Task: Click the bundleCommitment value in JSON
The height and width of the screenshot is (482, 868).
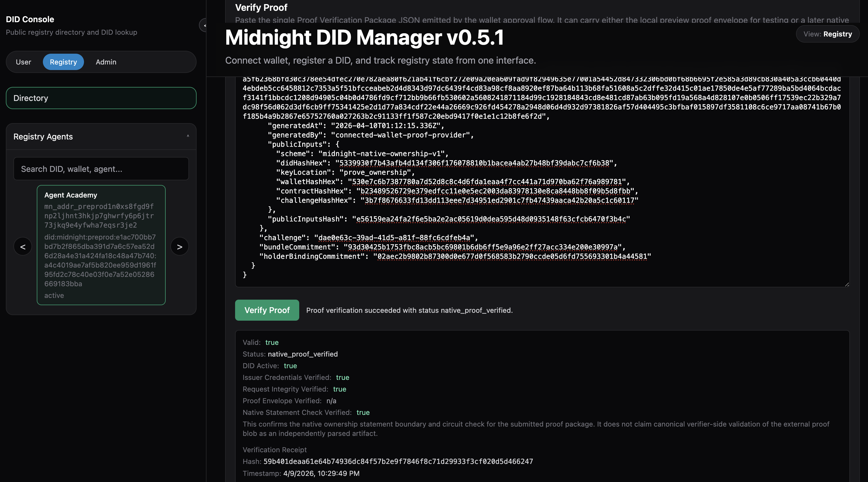Action: coord(482,247)
